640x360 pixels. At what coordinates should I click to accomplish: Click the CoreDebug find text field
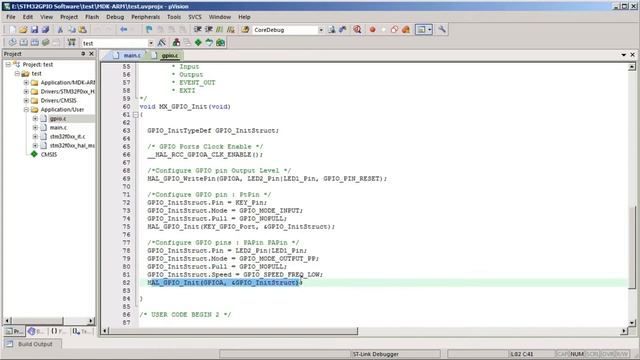point(285,30)
